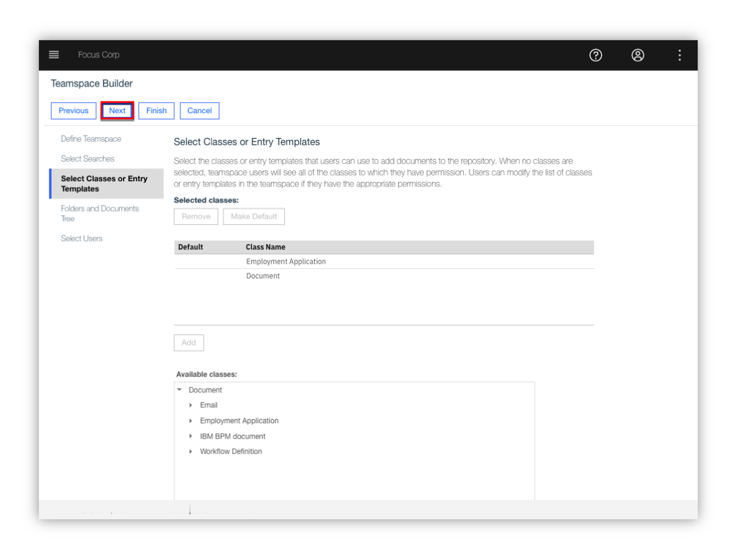736x560 pixels.
Task: Go to Folders and Documents Tree step
Action: 100,213
